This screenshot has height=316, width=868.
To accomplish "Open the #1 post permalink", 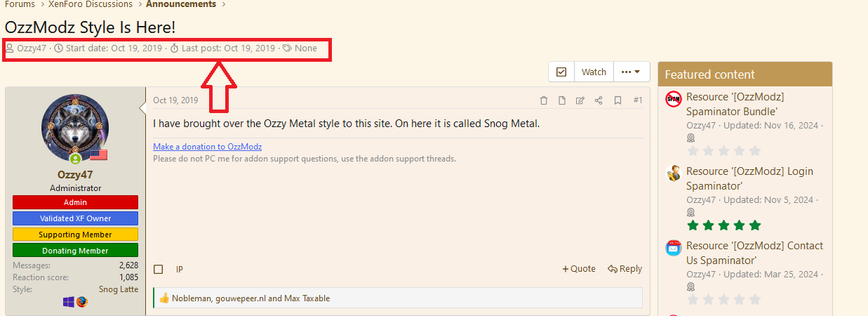I will [x=637, y=100].
